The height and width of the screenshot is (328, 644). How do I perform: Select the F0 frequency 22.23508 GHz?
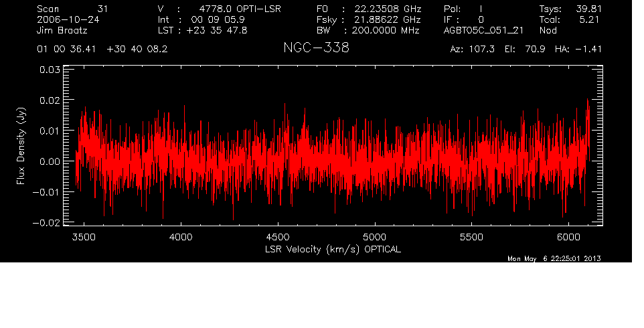click(x=388, y=9)
